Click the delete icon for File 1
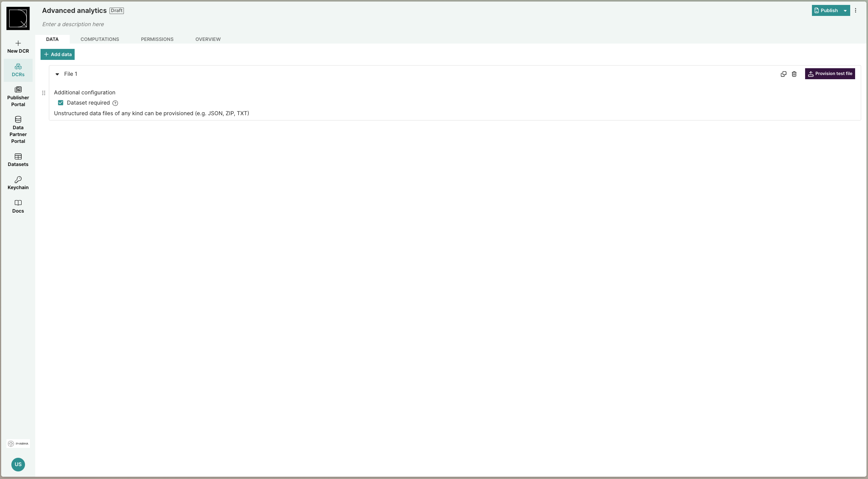The width and height of the screenshot is (868, 479). coord(795,74)
